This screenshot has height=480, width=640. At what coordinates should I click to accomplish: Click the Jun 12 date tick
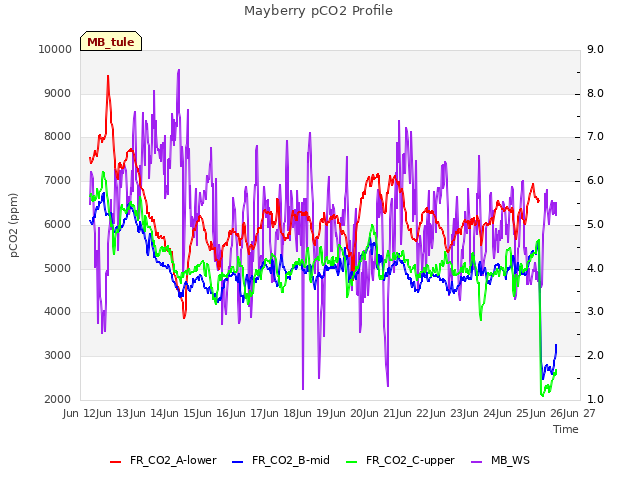tap(81, 413)
